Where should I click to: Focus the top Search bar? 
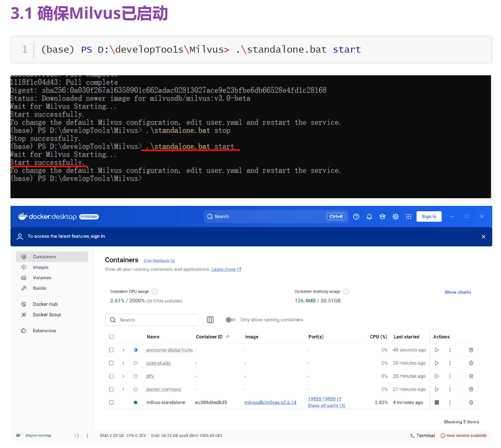point(276,217)
